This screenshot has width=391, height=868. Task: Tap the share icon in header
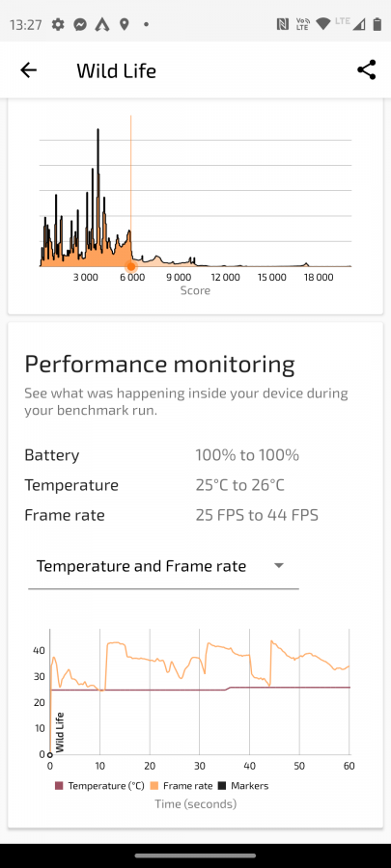pos(366,70)
